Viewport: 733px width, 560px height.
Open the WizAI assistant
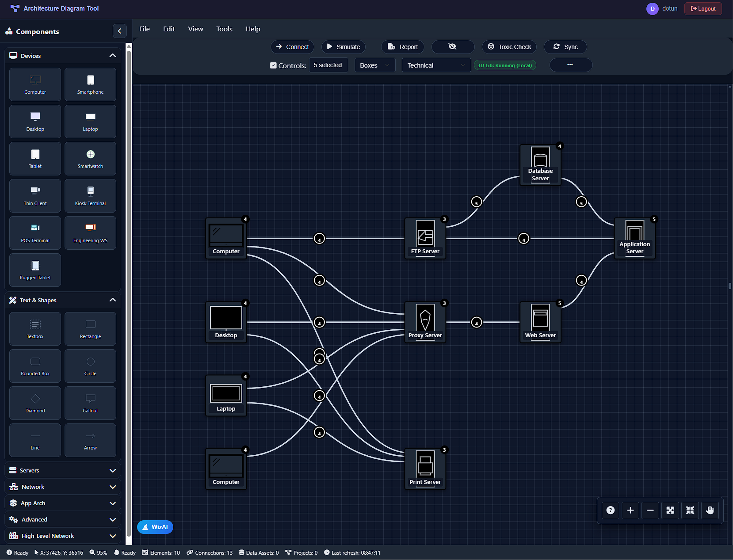(x=155, y=527)
